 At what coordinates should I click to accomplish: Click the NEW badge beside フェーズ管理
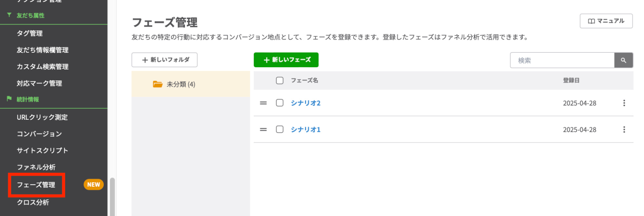pos(93,184)
